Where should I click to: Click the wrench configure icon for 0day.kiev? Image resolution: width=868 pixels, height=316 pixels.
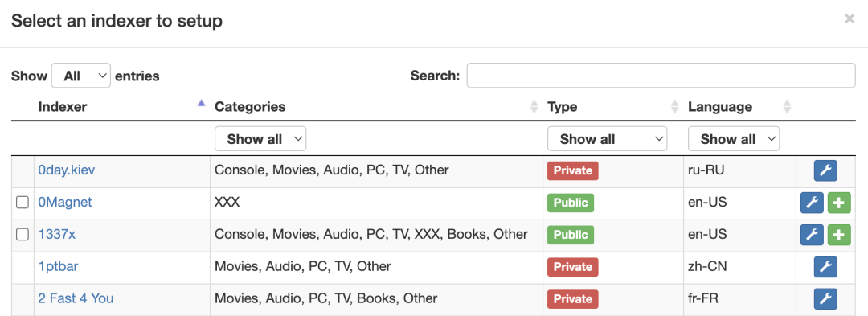pyautogui.click(x=825, y=170)
